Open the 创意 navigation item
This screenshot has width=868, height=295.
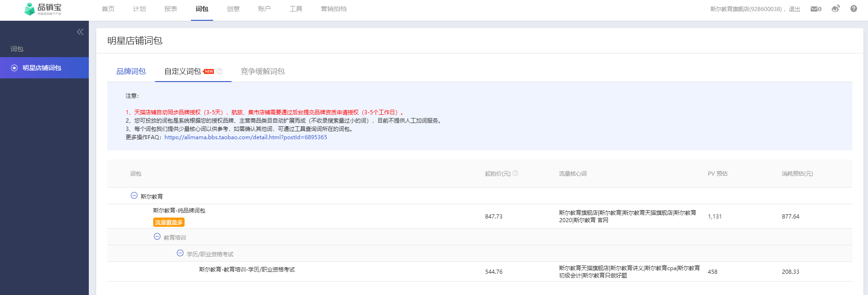point(233,9)
